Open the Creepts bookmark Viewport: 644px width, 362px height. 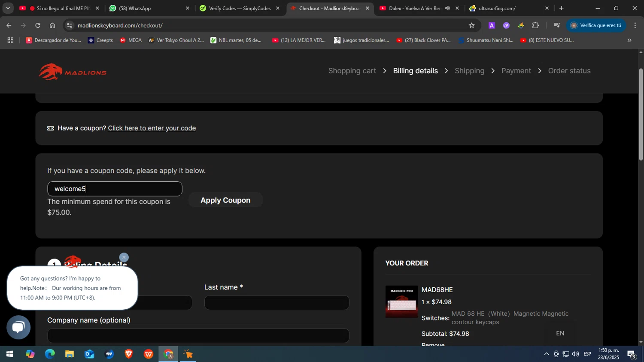[100, 40]
